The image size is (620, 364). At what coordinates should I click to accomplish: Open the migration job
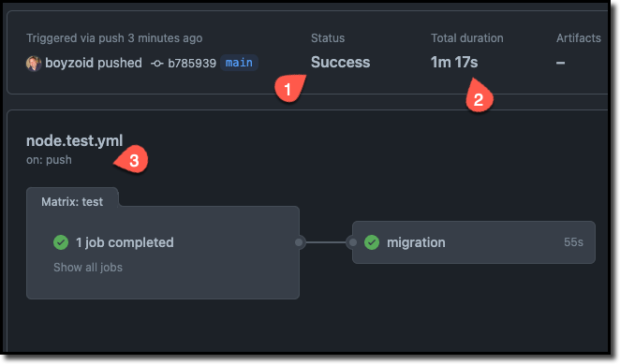point(474,242)
